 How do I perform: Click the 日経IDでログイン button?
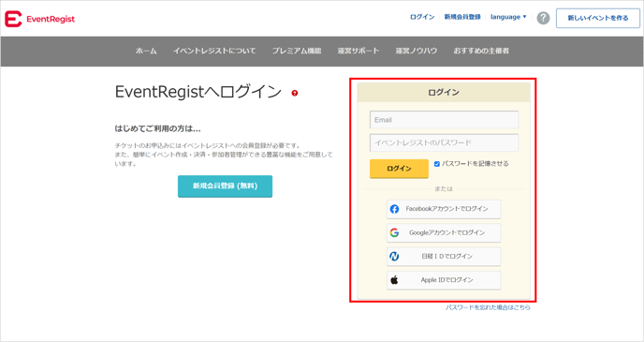point(444,257)
